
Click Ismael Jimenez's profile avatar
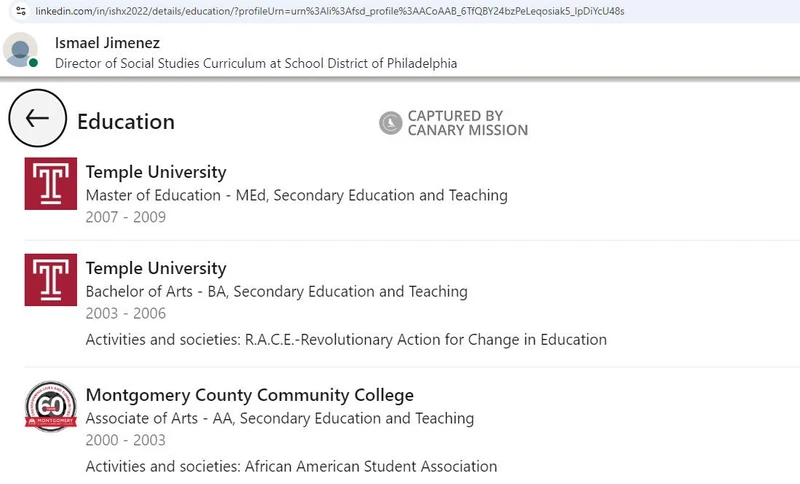[21, 50]
